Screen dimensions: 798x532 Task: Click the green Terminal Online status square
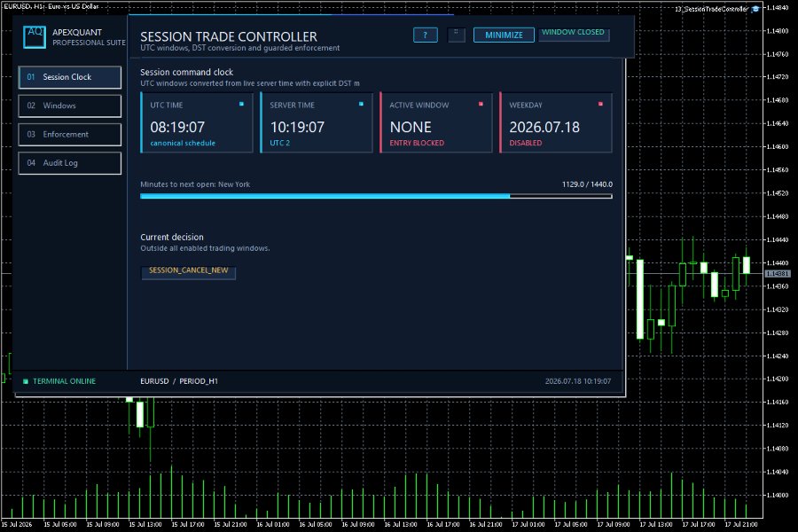pyautogui.click(x=26, y=381)
